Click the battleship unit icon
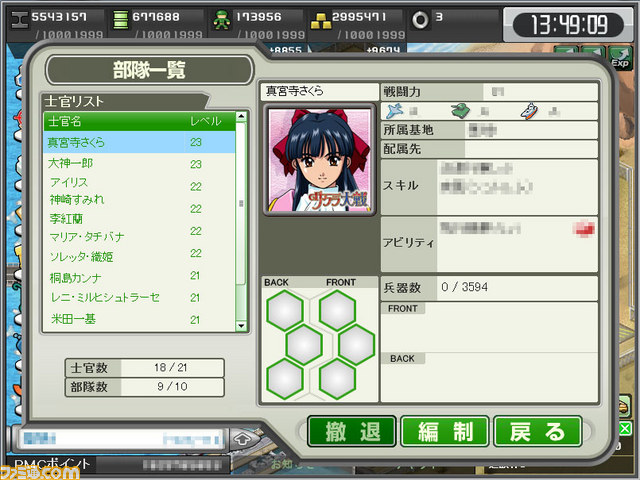Screen dimensions: 640x480 (530, 111)
